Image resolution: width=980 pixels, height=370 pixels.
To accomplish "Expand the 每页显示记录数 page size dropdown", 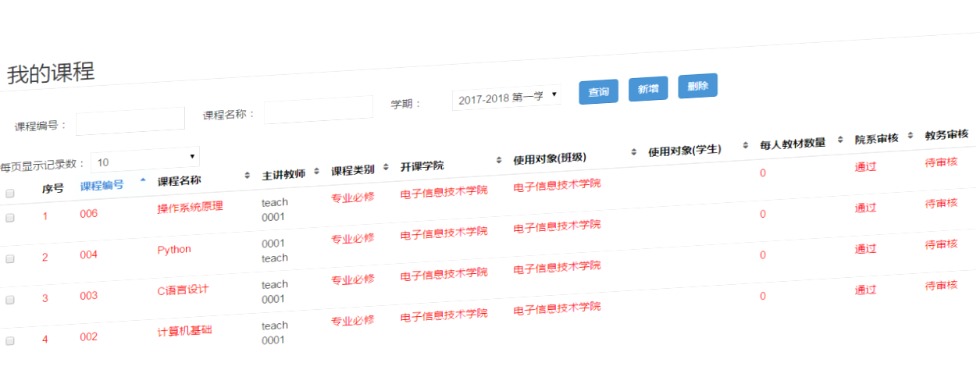I will [144, 160].
